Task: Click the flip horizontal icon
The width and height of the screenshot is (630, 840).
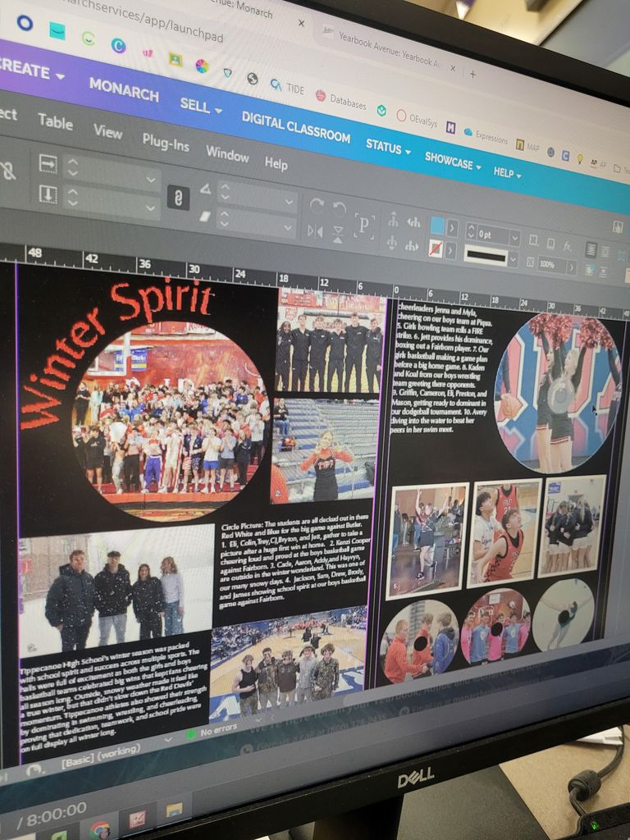Action: (315, 231)
